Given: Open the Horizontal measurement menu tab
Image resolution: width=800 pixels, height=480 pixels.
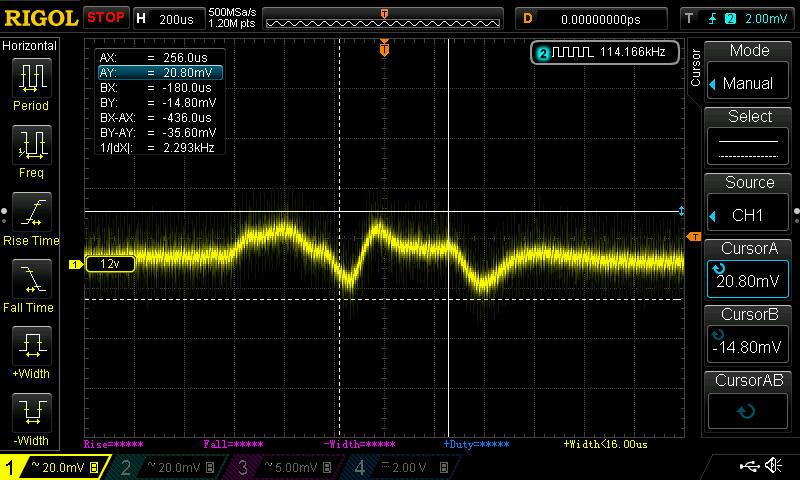Looking at the screenshot, I should click(x=31, y=46).
